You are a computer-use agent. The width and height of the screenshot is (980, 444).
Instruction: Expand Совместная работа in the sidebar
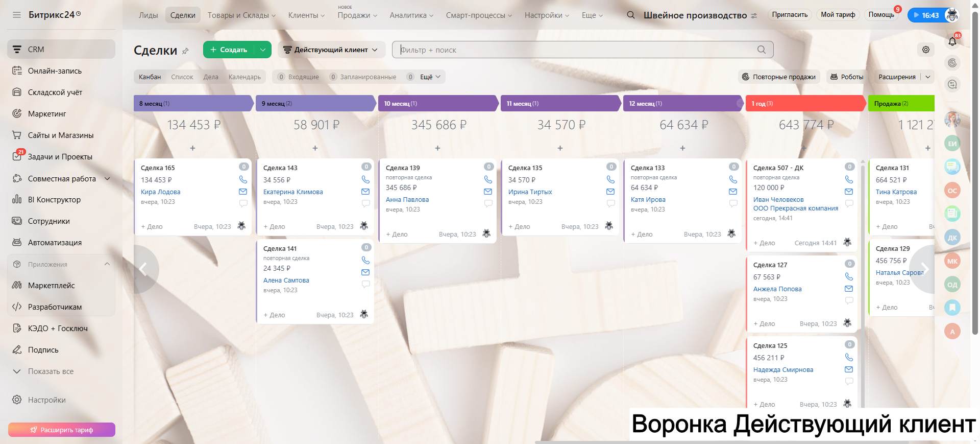coord(107,178)
